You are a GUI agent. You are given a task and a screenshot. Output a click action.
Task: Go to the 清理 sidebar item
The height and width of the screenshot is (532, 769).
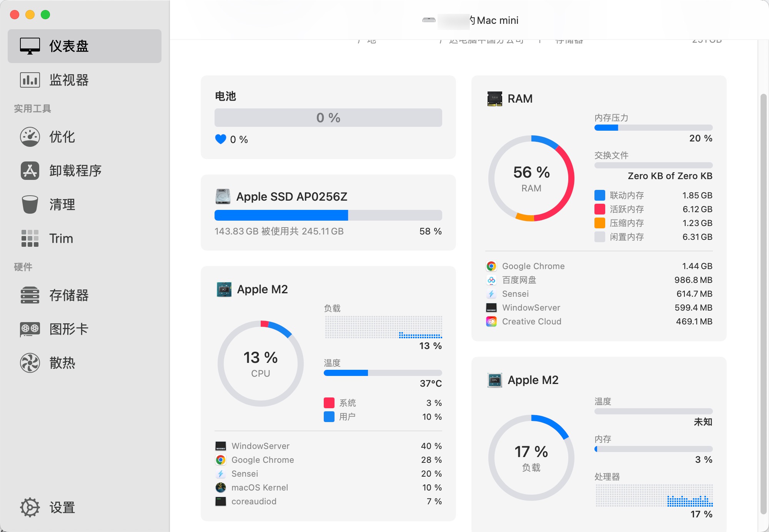click(x=85, y=204)
